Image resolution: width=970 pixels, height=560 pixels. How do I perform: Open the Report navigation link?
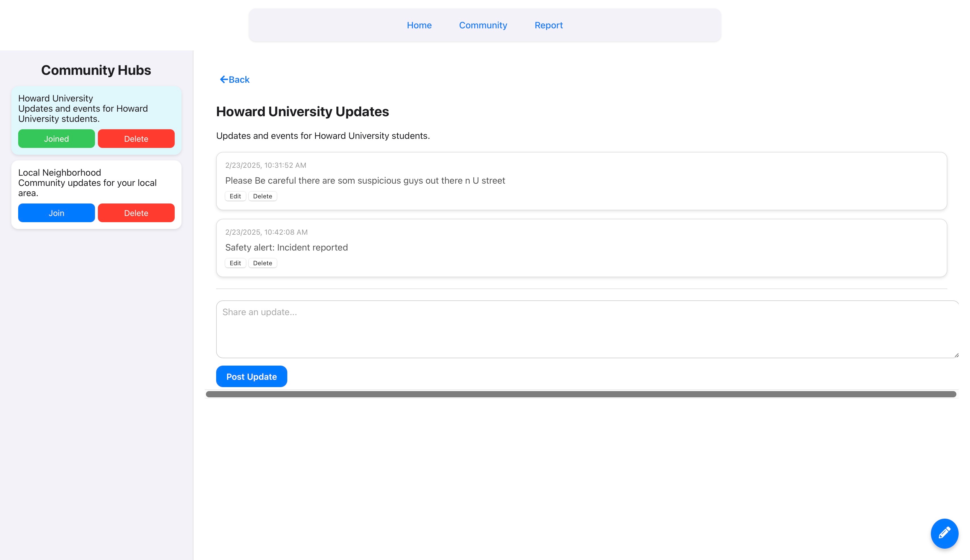point(548,26)
